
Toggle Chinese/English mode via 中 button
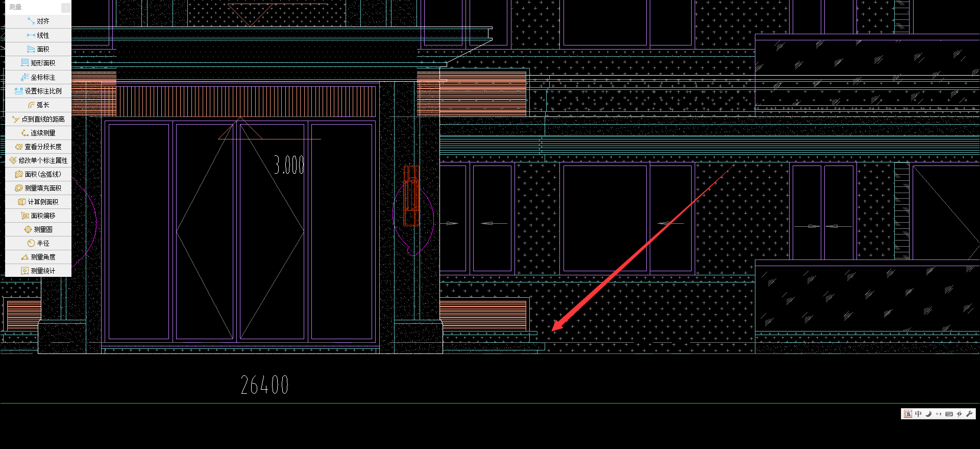[918, 414]
